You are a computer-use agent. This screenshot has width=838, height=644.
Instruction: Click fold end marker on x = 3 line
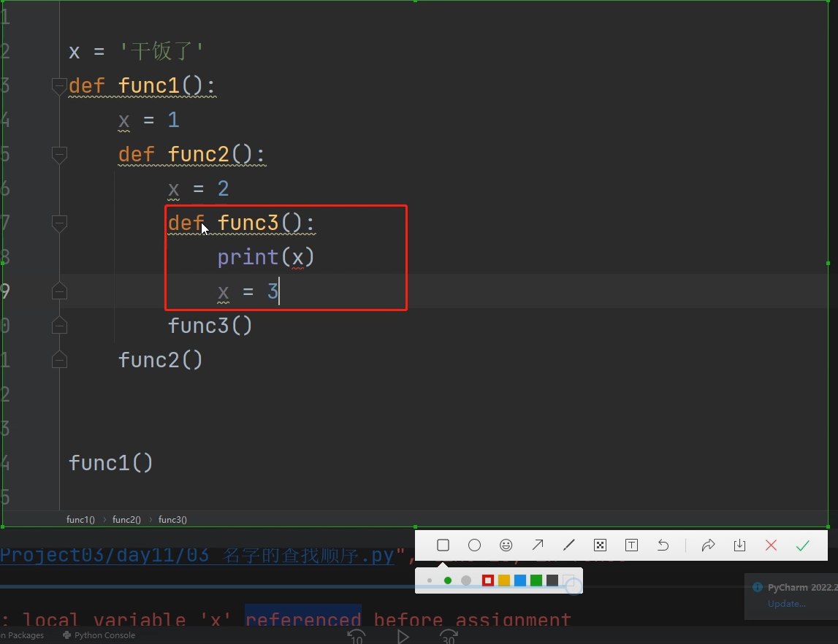point(59,291)
